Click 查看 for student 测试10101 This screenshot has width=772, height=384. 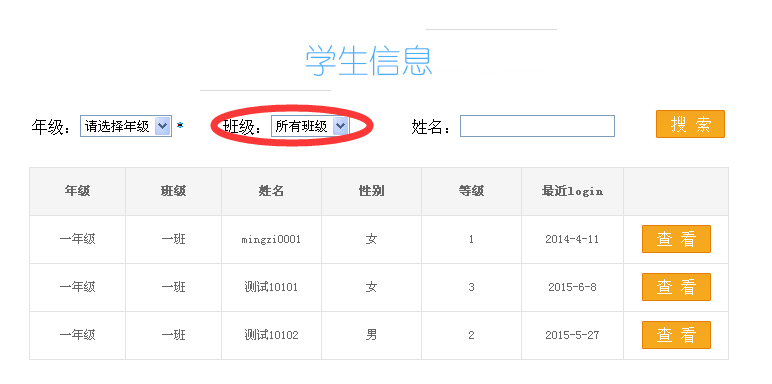pyautogui.click(x=676, y=287)
